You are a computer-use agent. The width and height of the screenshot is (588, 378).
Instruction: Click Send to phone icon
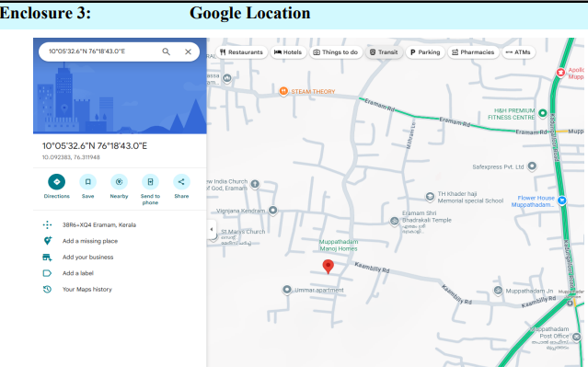(x=150, y=182)
